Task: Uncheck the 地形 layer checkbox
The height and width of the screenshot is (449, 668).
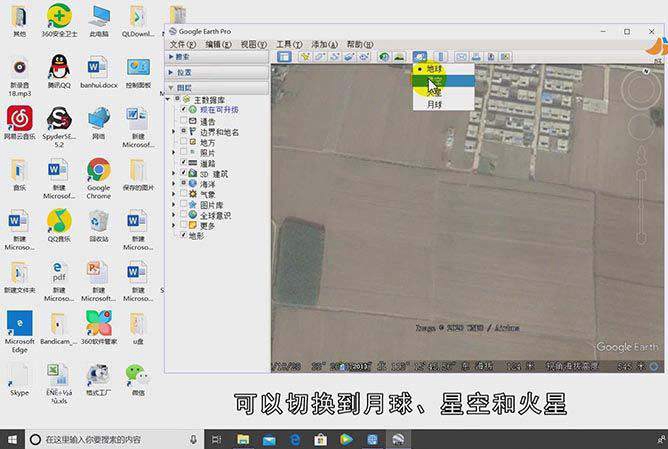Action: (x=184, y=235)
